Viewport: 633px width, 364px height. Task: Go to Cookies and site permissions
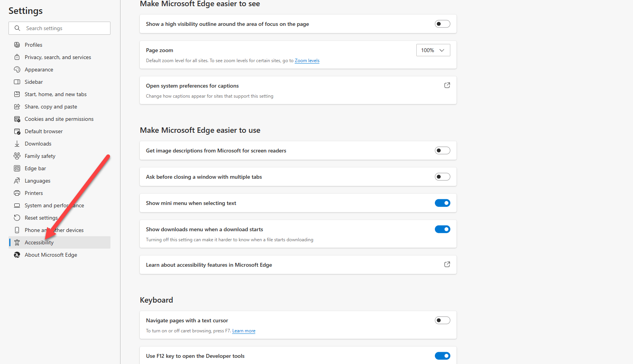pos(59,119)
